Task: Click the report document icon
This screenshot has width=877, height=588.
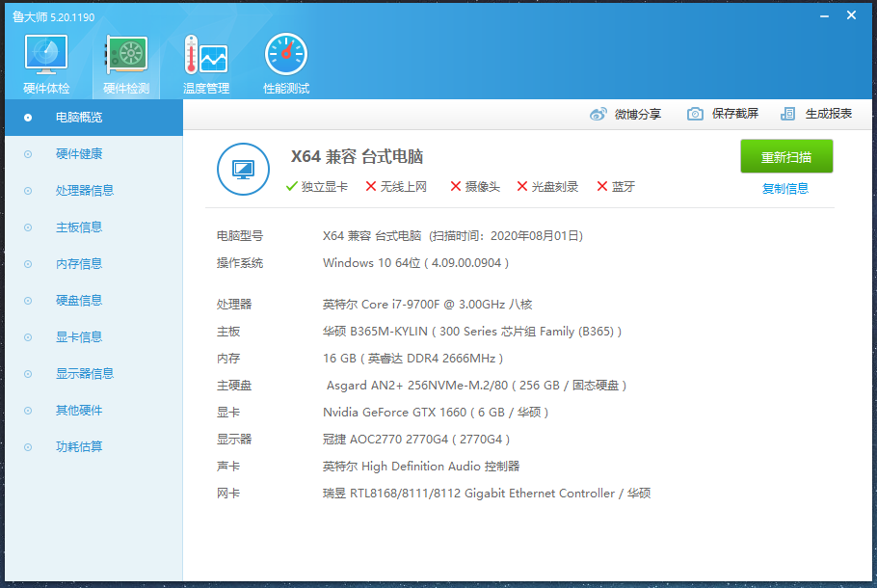Action: (787, 114)
